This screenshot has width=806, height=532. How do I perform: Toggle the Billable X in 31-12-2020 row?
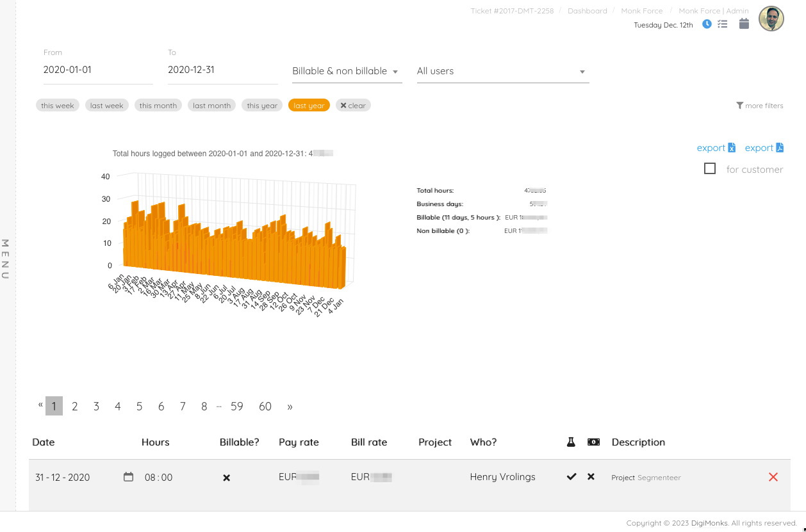tap(226, 478)
